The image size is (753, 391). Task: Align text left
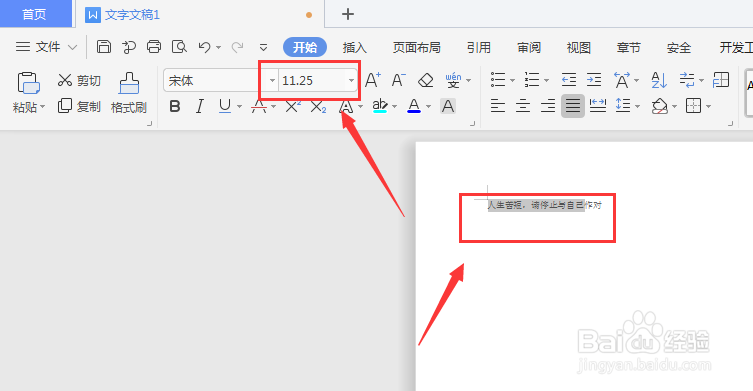click(x=498, y=106)
